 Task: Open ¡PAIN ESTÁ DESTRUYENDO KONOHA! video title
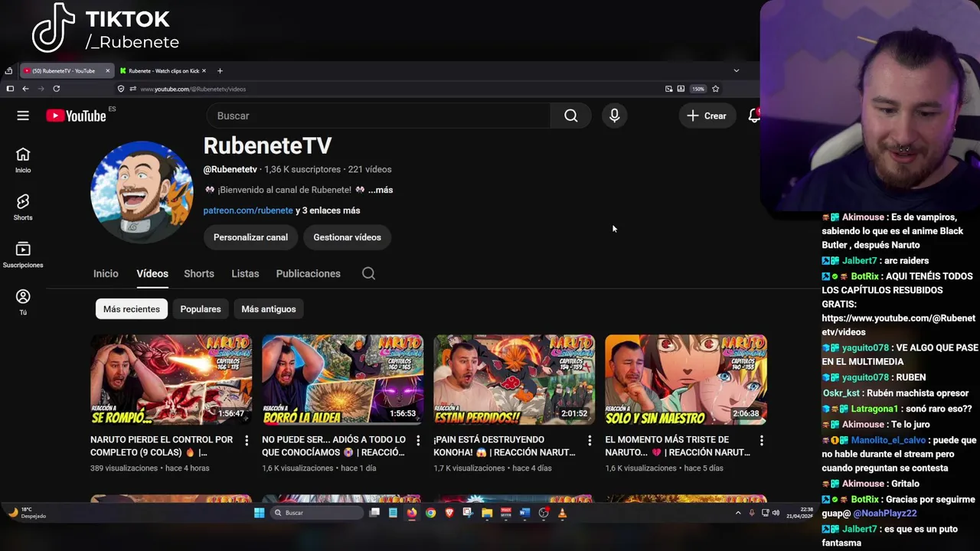[x=504, y=446]
